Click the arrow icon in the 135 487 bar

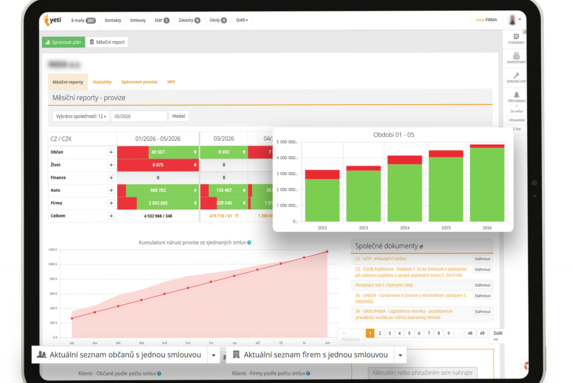click(244, 190)
